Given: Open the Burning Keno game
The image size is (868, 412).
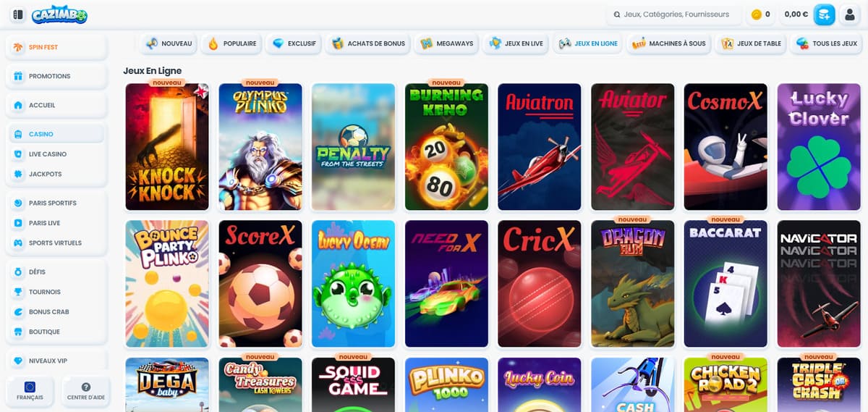Looking at the screenshot, I should (446, 147).
